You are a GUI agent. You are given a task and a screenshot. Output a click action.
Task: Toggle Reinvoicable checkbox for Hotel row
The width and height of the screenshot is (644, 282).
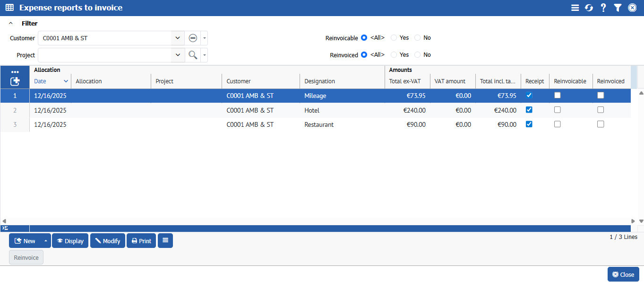pyautogui.click(x=558, y=110)
